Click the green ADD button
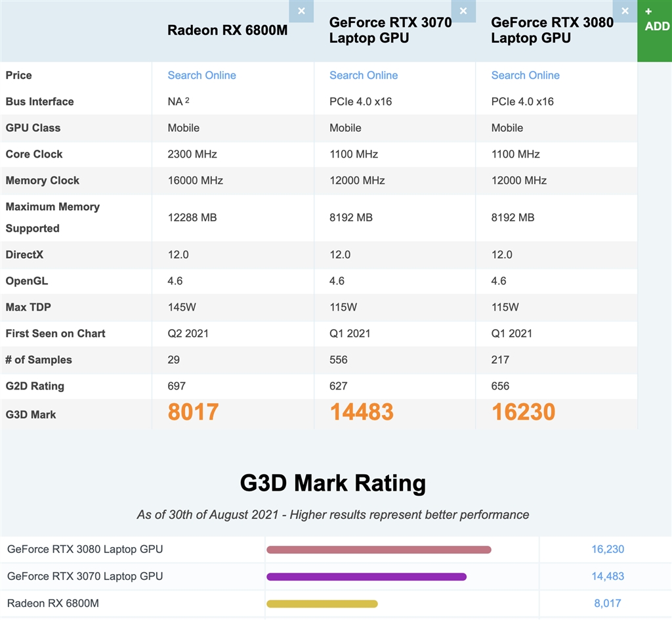672x620 pixels. point(654,31)
